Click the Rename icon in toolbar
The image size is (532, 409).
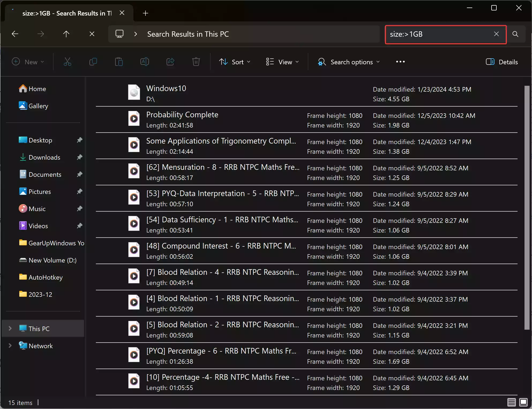(144, 62)
